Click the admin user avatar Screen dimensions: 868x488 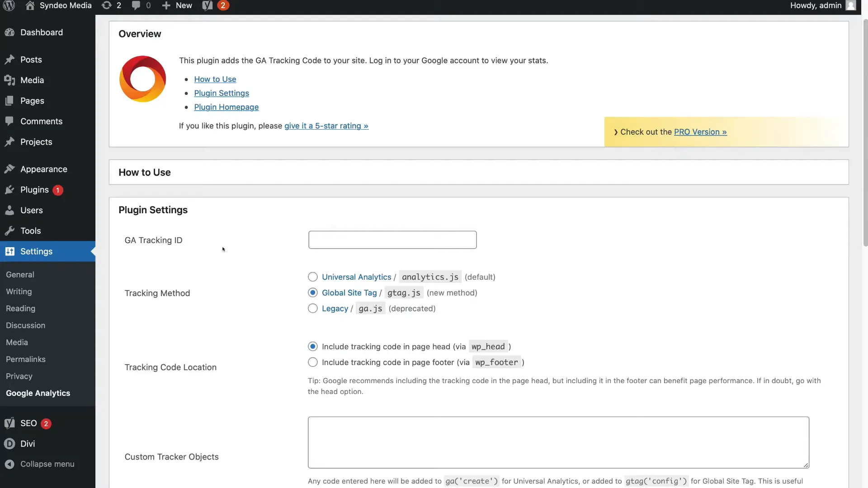(x=851, y=5)
